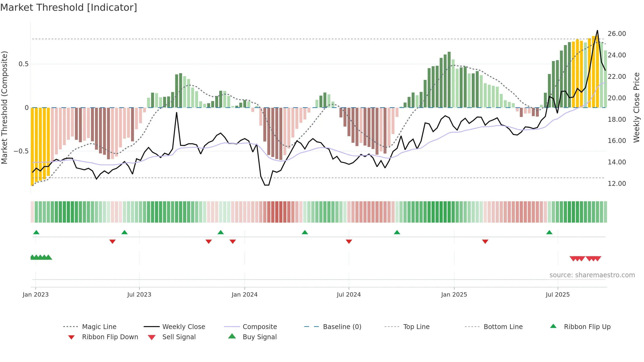The width and height of the screenshot is (644, 362).
Task: Click the −0.5 left axis label
Action: pyautogui.click(x=21, y=151)
